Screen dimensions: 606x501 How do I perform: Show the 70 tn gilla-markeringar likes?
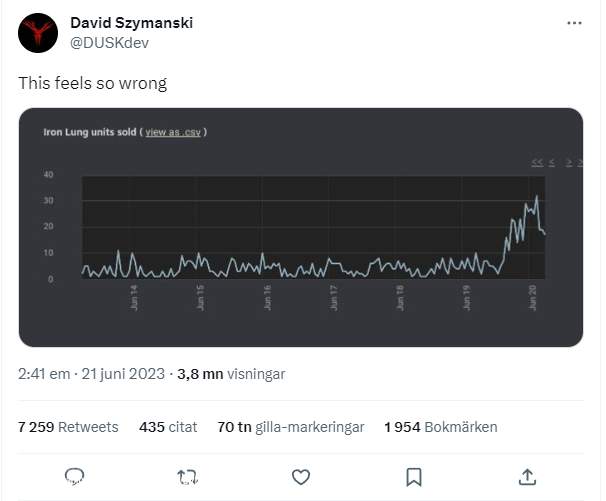tap(290, 427)
